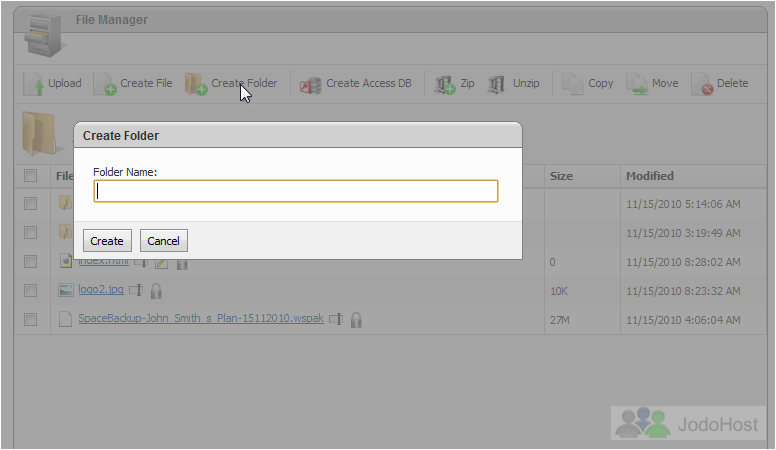Toggle the select-all checkbox in table header
776x450 pixels.
click(x=31, y=176)
